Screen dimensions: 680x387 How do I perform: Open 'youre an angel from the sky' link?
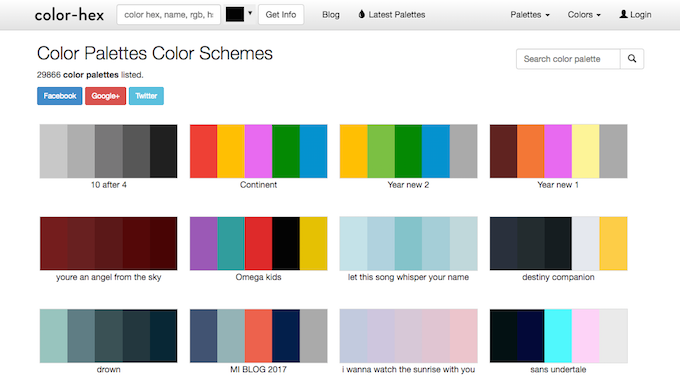(x=108, y=277)
